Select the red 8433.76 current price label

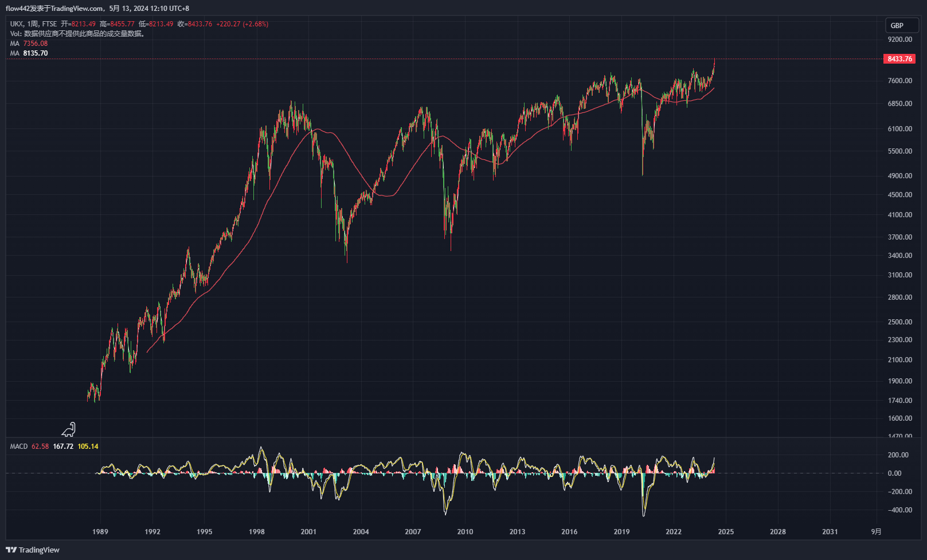899,59
